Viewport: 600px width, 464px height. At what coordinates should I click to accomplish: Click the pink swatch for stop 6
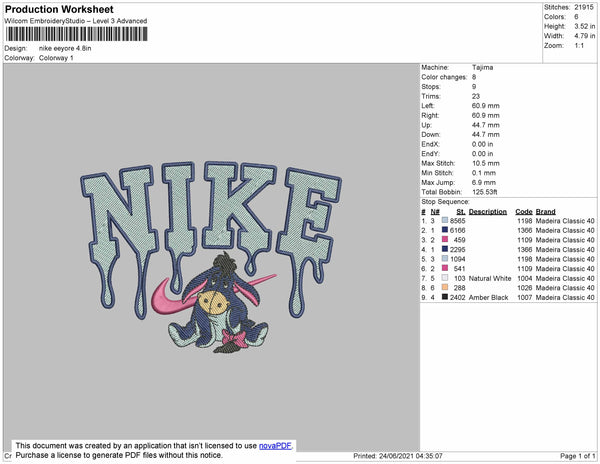(x=445, y=268)
